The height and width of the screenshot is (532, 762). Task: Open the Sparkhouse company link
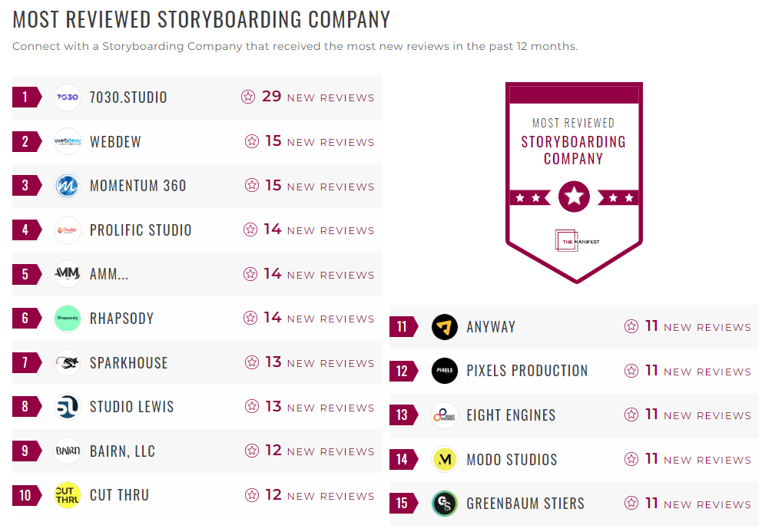click(x=128, y=363)
